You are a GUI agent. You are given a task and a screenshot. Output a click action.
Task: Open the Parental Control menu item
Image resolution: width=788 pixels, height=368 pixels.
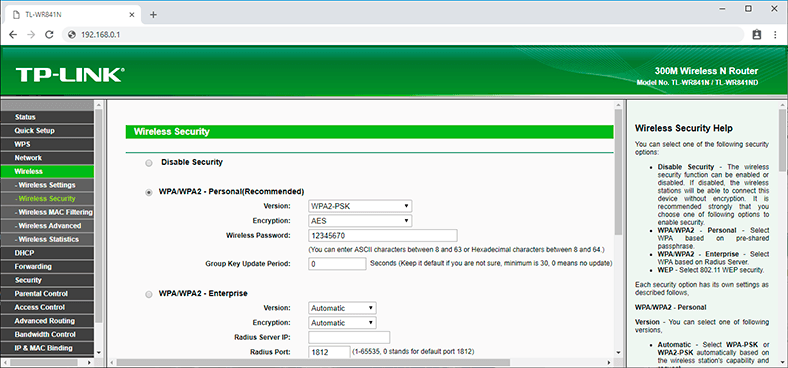pos(47,294)
